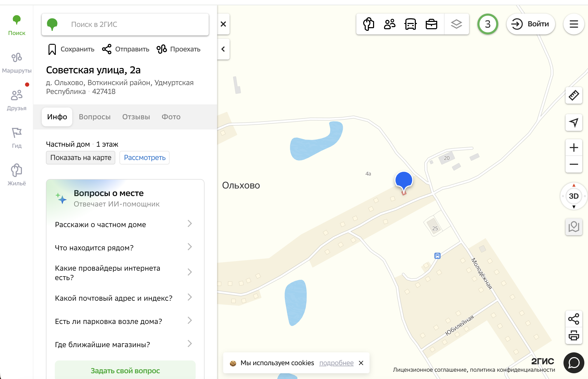The image size is (588, 379).
Task: Click the print map icon
Action: click(x=574, y=335)
